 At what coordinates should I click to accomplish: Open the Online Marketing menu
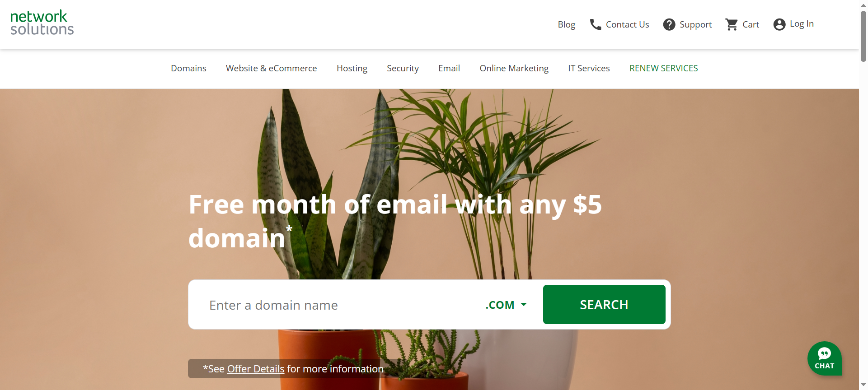514,68
